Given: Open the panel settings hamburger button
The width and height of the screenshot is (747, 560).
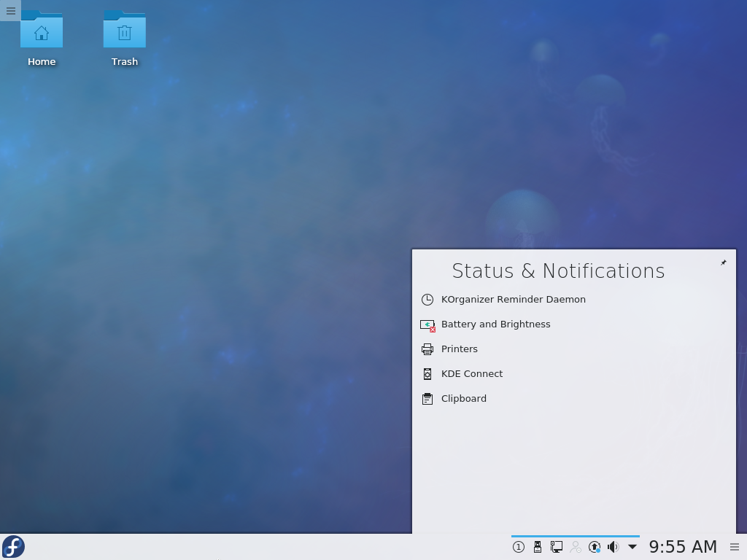Looking at the screenshot, I should pyautogui.click(x=735, y=547).
